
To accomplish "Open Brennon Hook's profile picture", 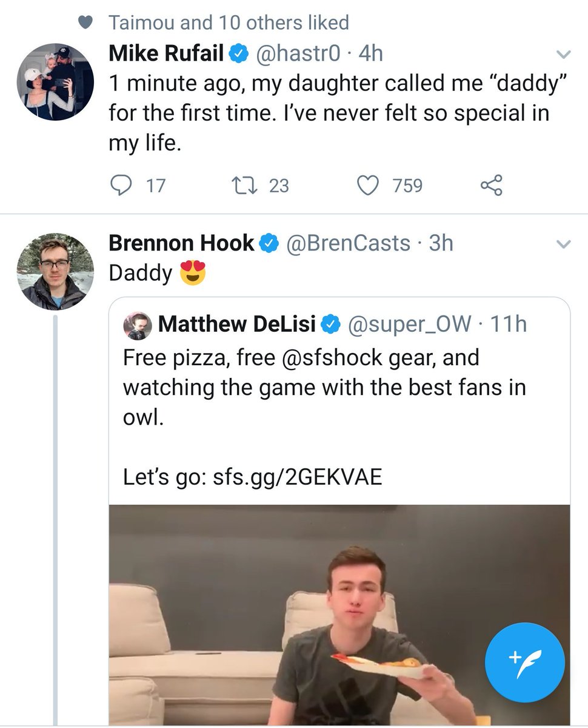I will (x=55, y=272).
